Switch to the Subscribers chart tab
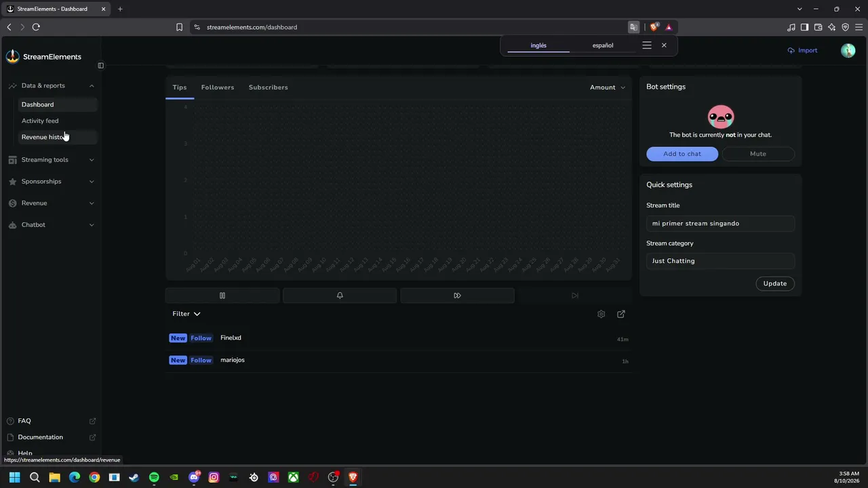Screen dimensions: 868x488 [269, 87]
